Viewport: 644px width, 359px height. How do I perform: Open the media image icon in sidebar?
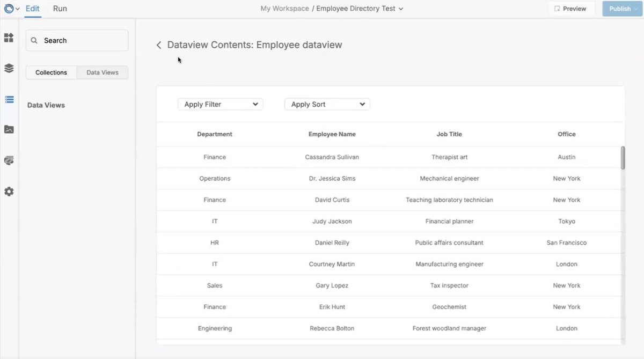pos(9,129)
